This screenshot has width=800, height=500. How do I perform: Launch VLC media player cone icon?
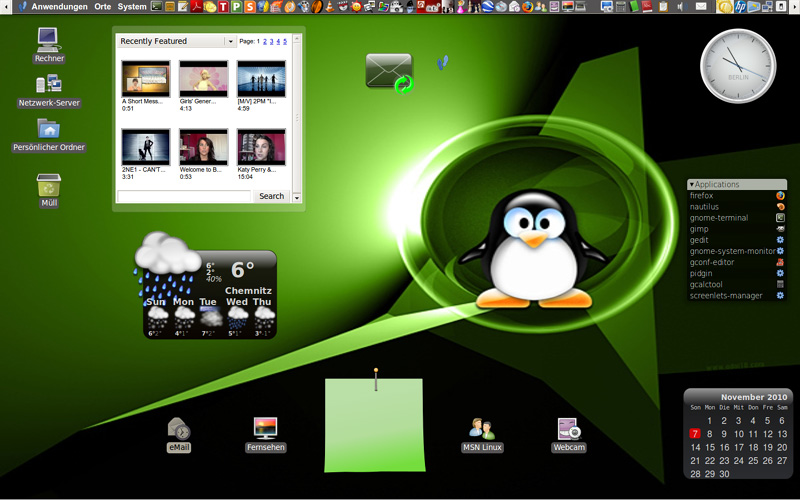point(330,7)
